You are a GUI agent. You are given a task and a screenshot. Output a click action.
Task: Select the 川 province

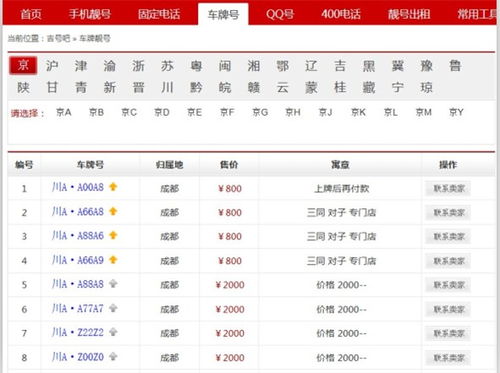pos(167,88)
